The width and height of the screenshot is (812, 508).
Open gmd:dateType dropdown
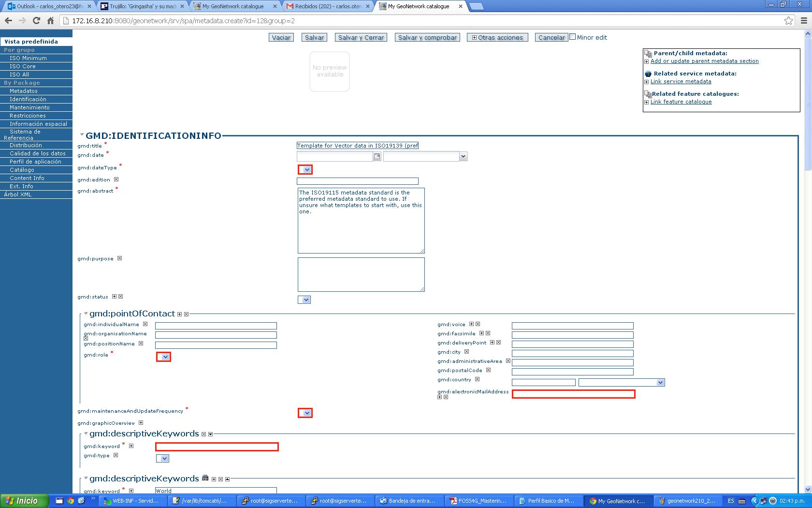tap(305, 170)
